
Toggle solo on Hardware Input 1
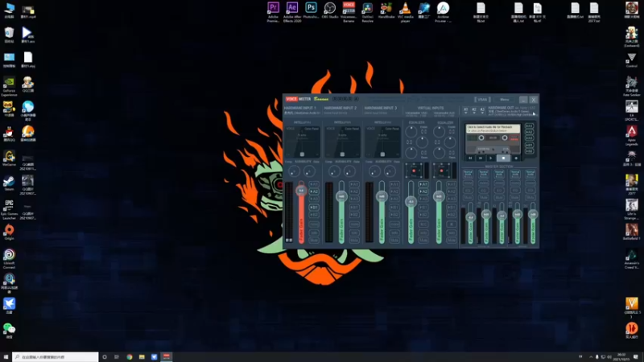[314, 232]
